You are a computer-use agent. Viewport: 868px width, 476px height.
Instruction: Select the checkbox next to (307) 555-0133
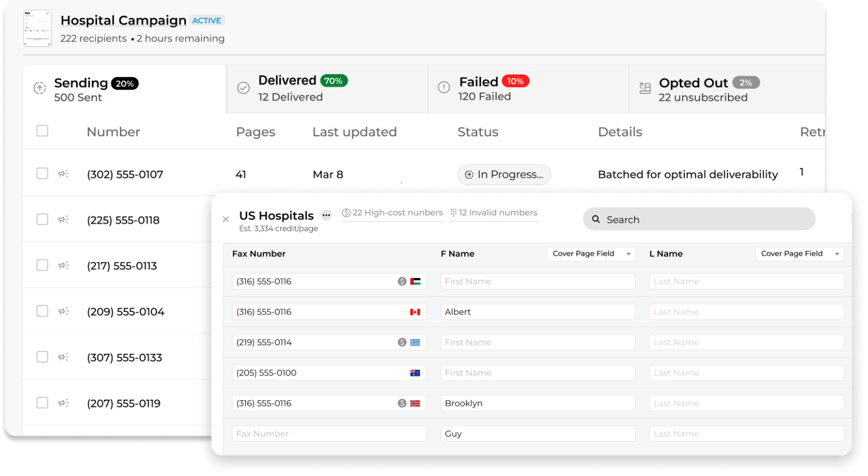point(42,357)
